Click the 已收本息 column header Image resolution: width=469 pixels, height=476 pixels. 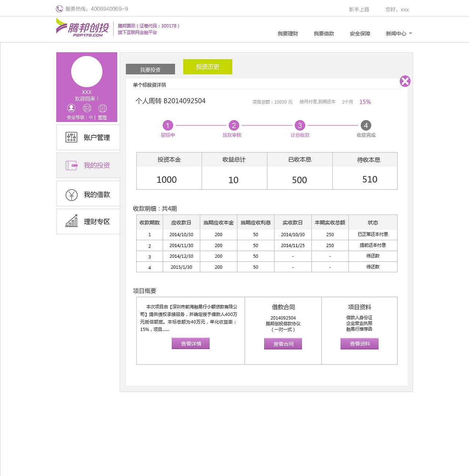300,160
